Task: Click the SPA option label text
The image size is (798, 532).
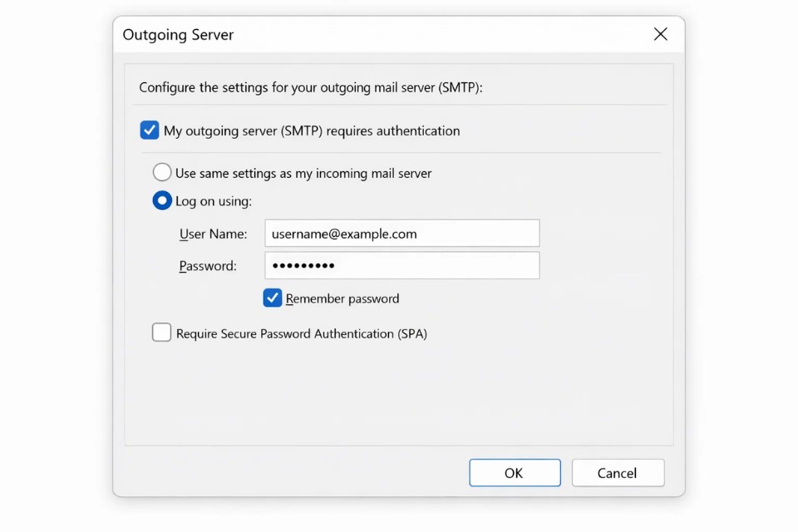Action: 303,333
